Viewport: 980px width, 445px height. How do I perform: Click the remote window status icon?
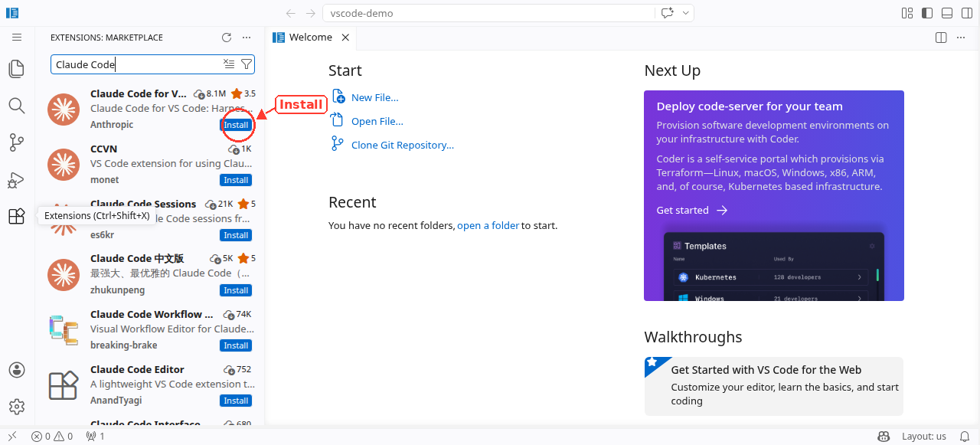pyautogui.click(x=12, y=437)
